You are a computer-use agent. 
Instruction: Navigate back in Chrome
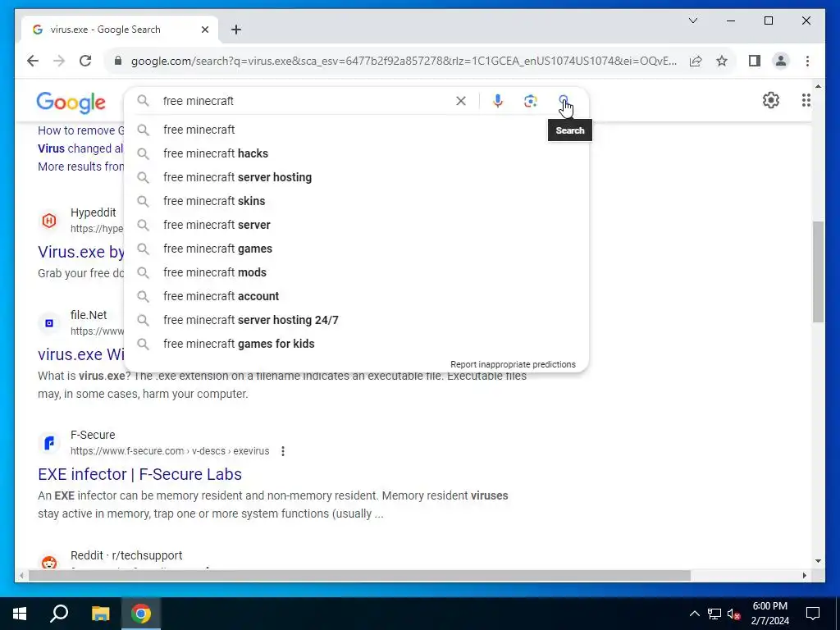33,61
